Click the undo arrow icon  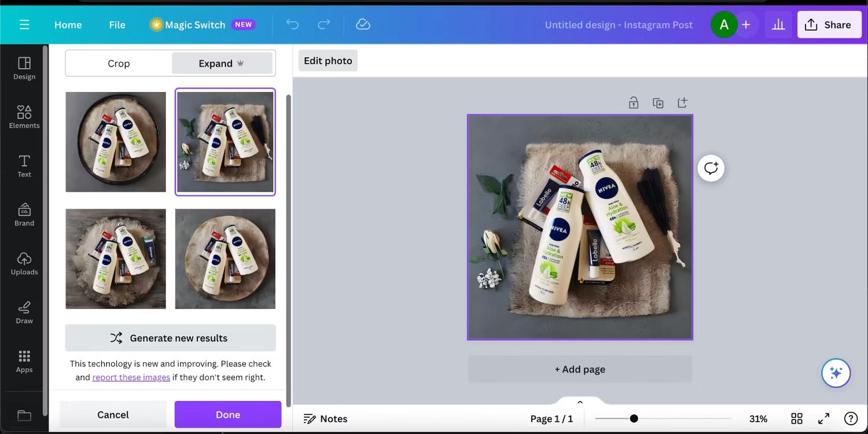click(x=293, y=24)
